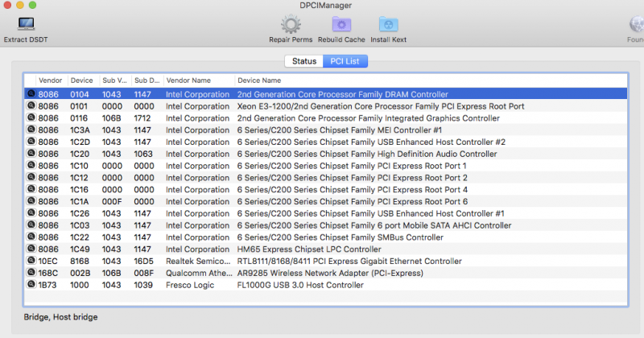Sort by the Vendor column header
644x338 pixels.
point(50,80)
